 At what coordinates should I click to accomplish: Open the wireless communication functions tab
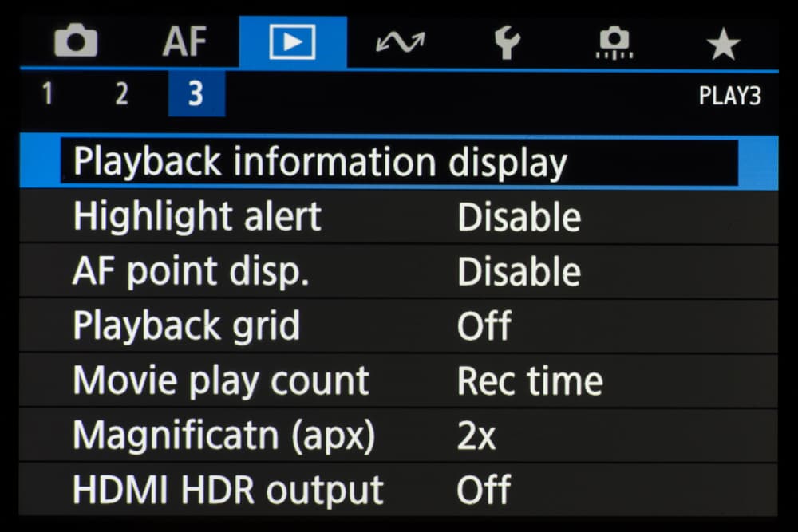(x=400, y=42)
